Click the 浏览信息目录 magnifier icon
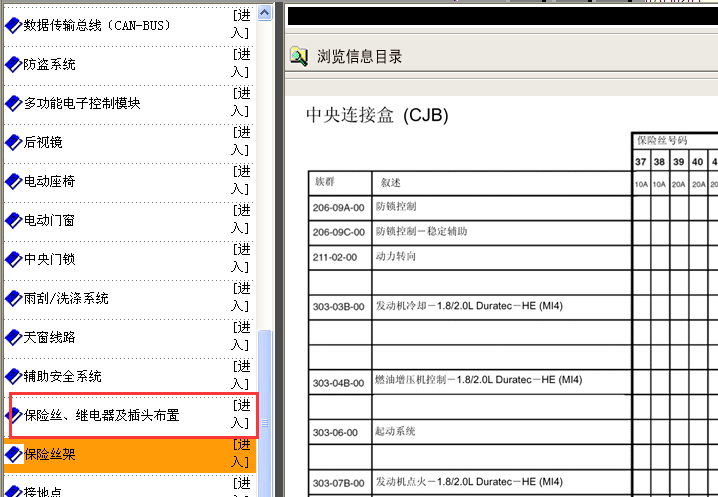The height and width of the screenshot is (497, 718). tap(299, 57)
